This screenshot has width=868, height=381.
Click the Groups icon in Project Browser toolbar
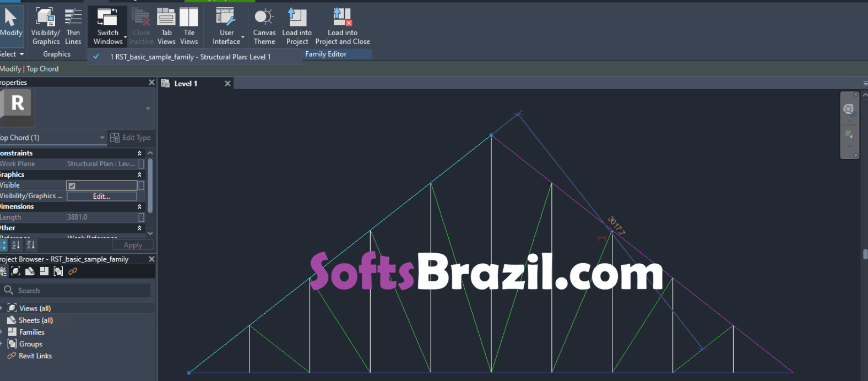58,271
